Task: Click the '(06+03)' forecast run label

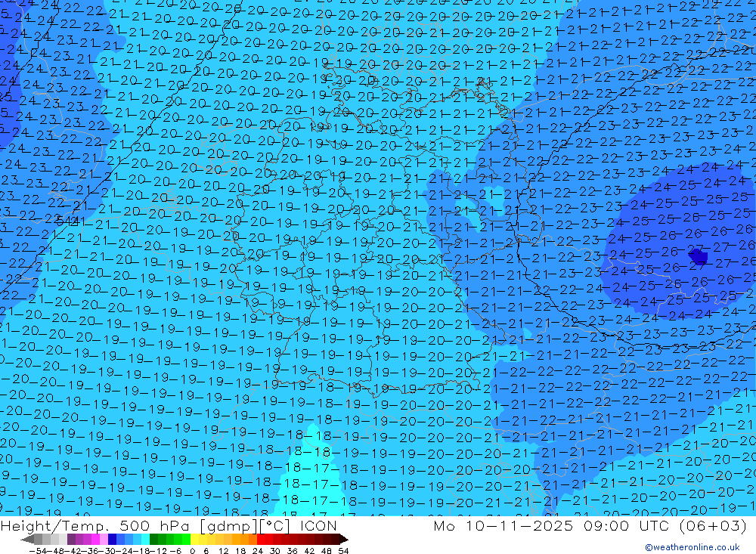Action: tap(713, 525)
